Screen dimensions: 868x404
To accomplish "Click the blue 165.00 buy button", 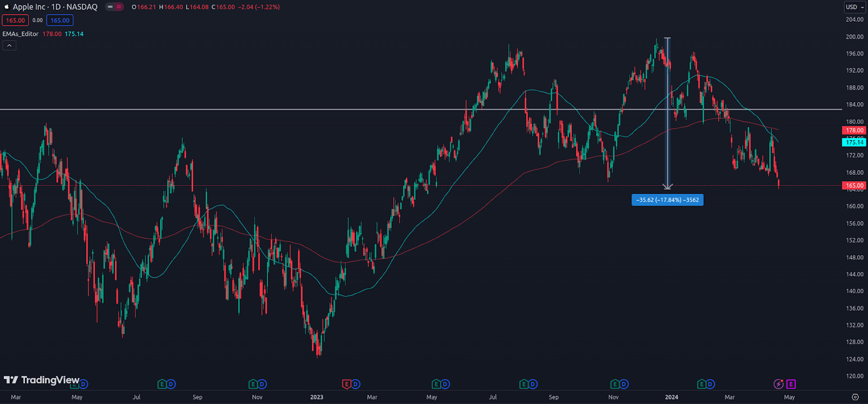I will (x=60, y=21).
